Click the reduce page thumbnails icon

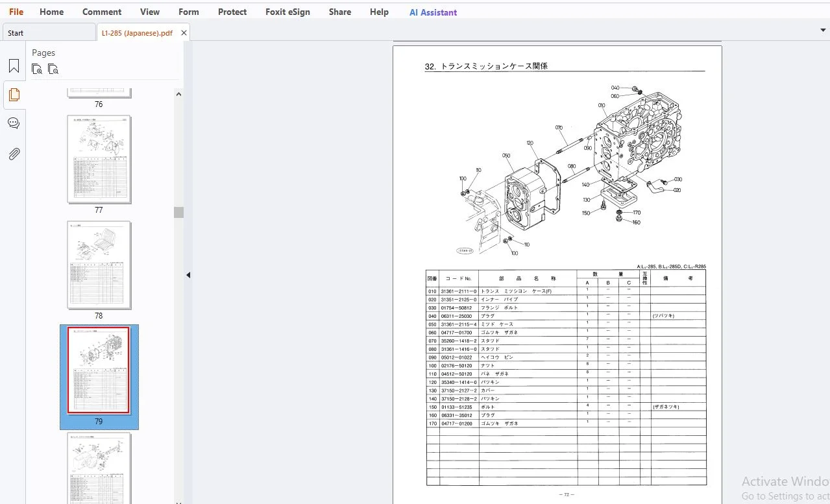pyautogui.click(x=53, y=69)
